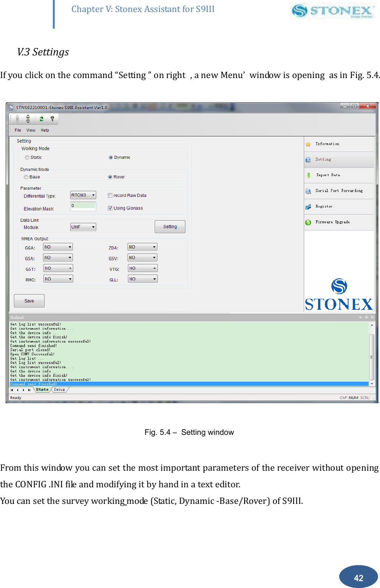Open the Register panel
380x588 pixels.
click(324, 206)
